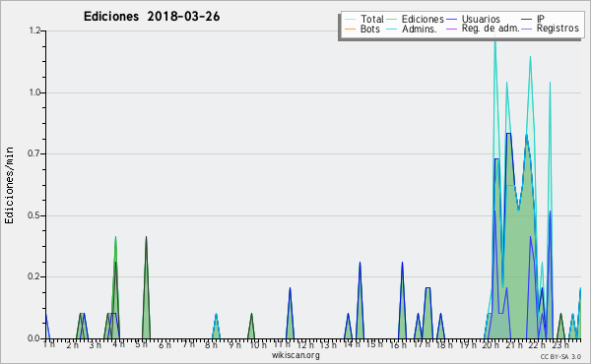Click the 23 h tick label

point(560,344)
